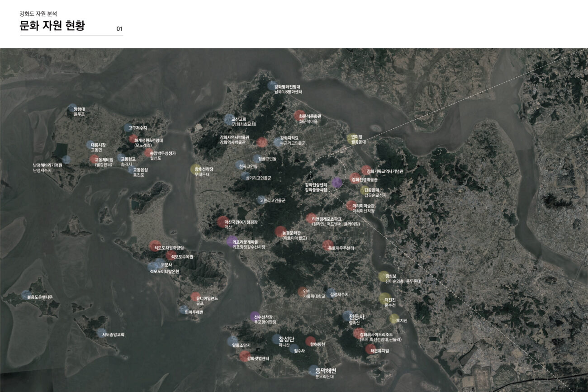Select the blue marker beside 전등사
Screen dimensions: 588x392
(347, 316)
